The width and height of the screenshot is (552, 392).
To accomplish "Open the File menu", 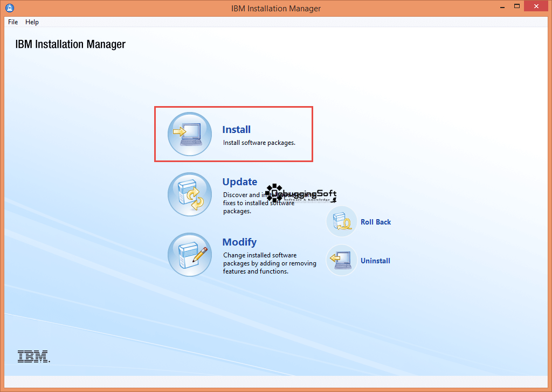I will 13,22.
